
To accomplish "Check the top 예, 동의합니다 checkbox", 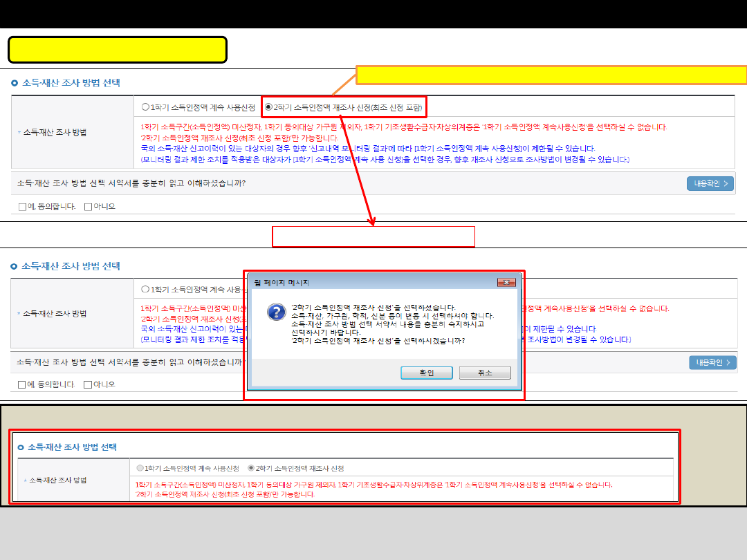I will click(x=23, y=207).
